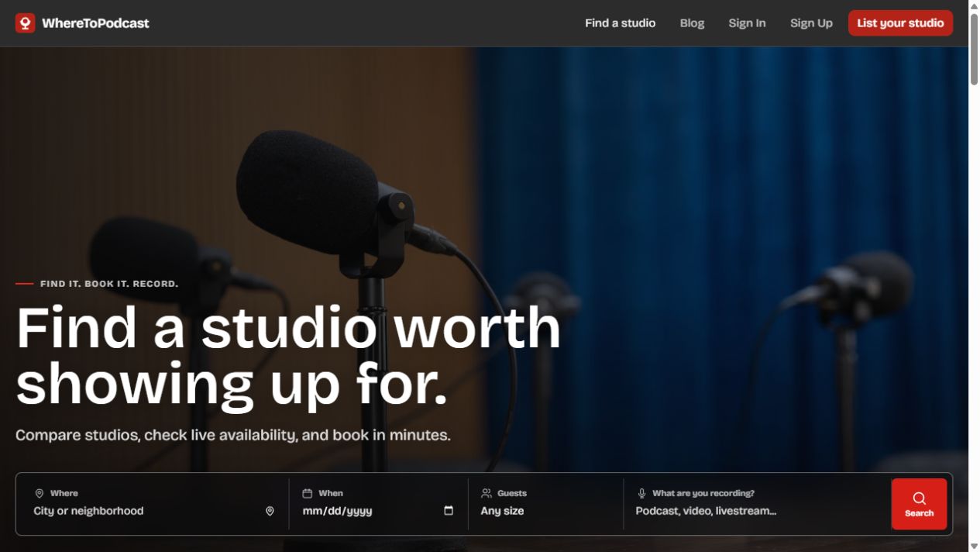Click the List your studio button
The width and height of the screenshot is (980, 552).
click(x=900, y=23)
